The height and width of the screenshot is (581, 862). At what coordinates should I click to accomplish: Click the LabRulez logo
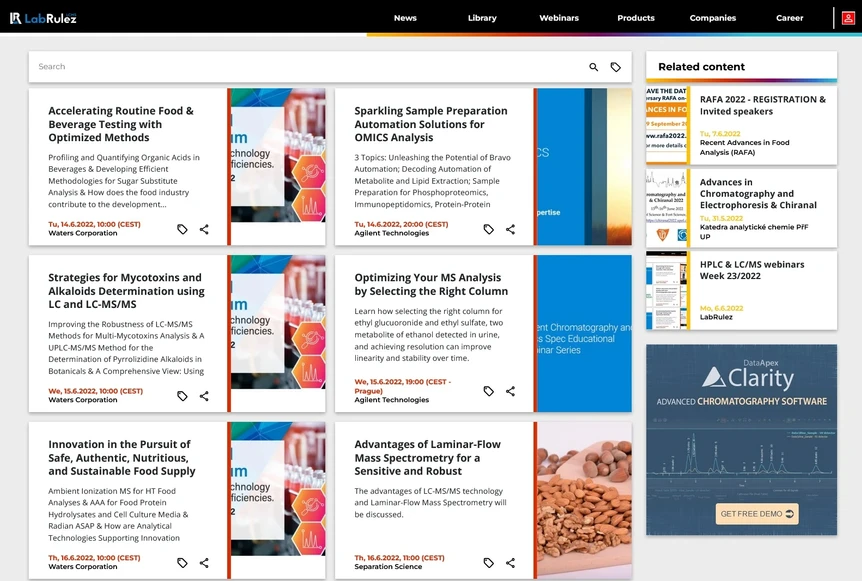[43, 18]
